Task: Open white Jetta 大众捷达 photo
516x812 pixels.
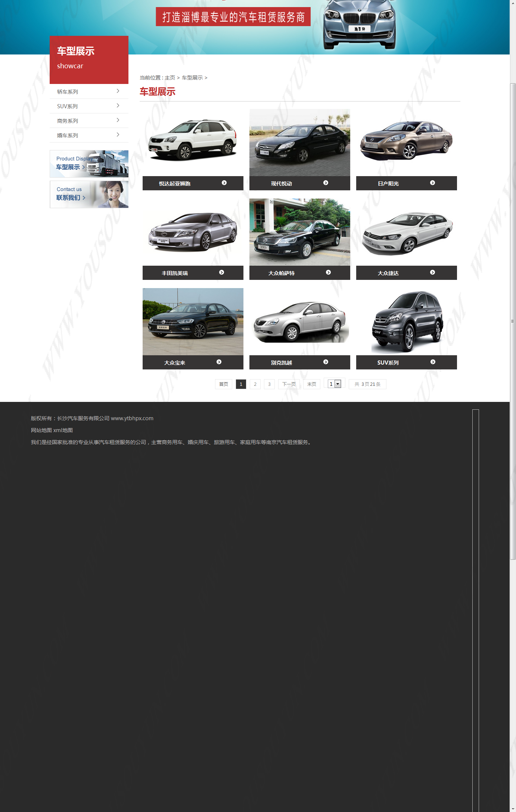Action: pyautogui.click(x=407, y=232)
